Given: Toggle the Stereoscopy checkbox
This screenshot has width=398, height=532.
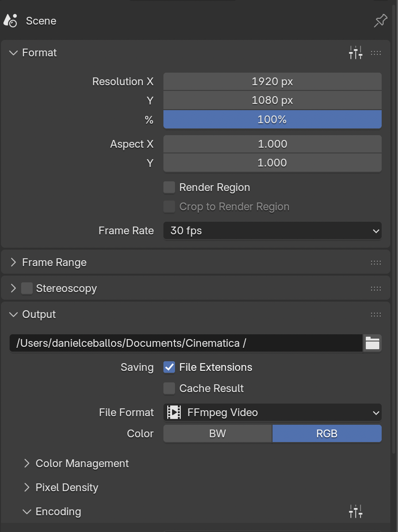Looking at the screenshot, I should 27,289.
